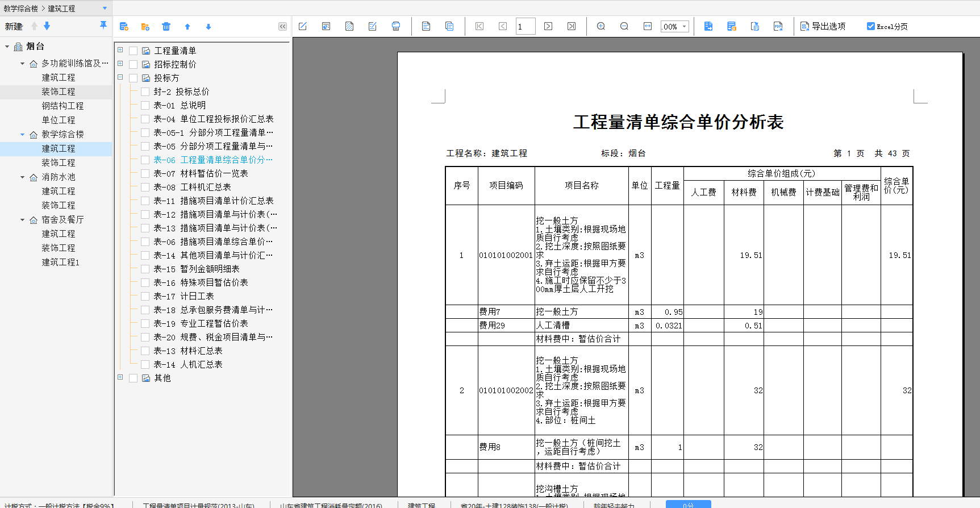
Task: Open report 表-19 专业工程暂估价表
Action: pos(201,323)
